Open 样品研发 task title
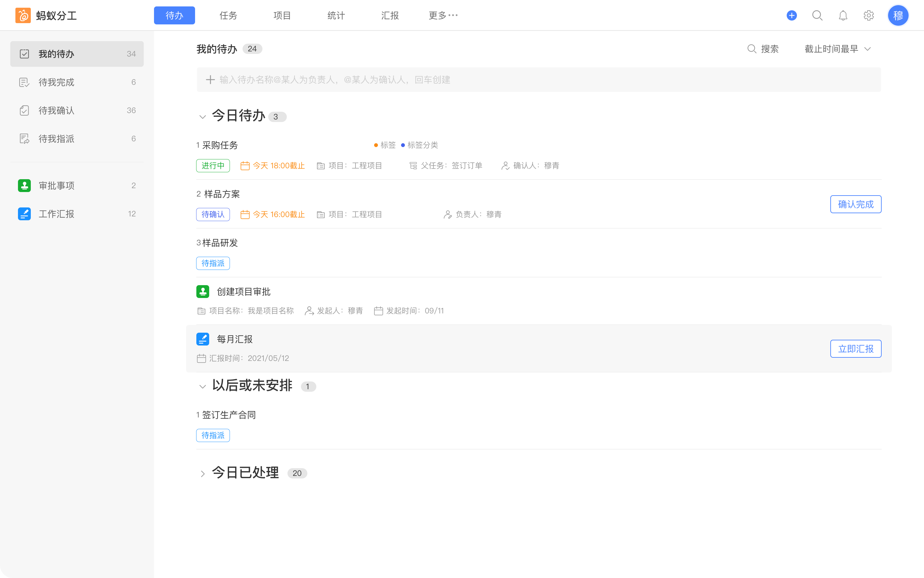Viewport: 924px width, 578px height. pos(220,243)
